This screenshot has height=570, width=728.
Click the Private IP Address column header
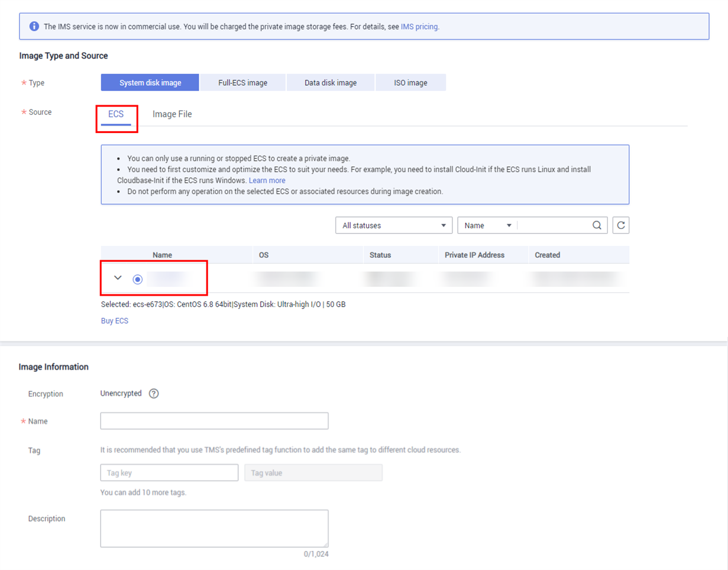click(x=475, y=255)
